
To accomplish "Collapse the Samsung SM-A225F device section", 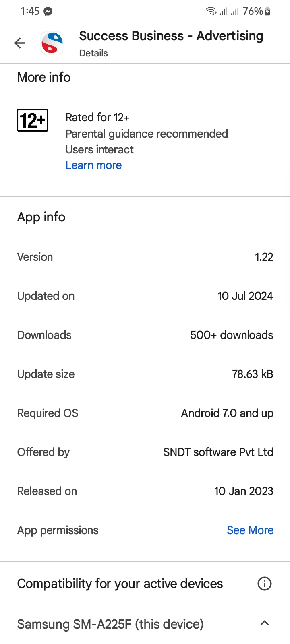I will coord(264,623).
